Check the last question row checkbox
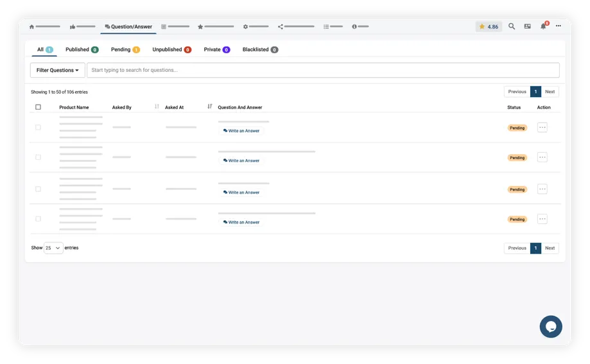 click(x=38, y=219)
